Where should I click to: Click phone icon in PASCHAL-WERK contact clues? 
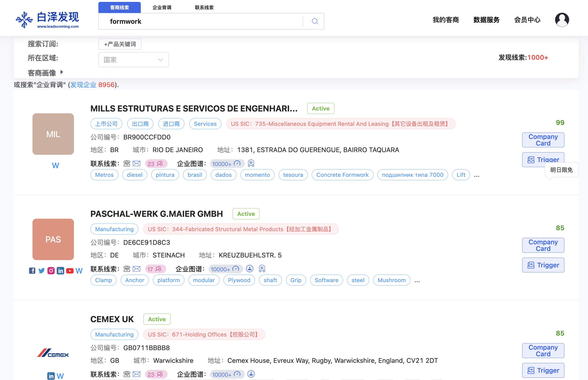pyautogui.click(x=127, y=269)
